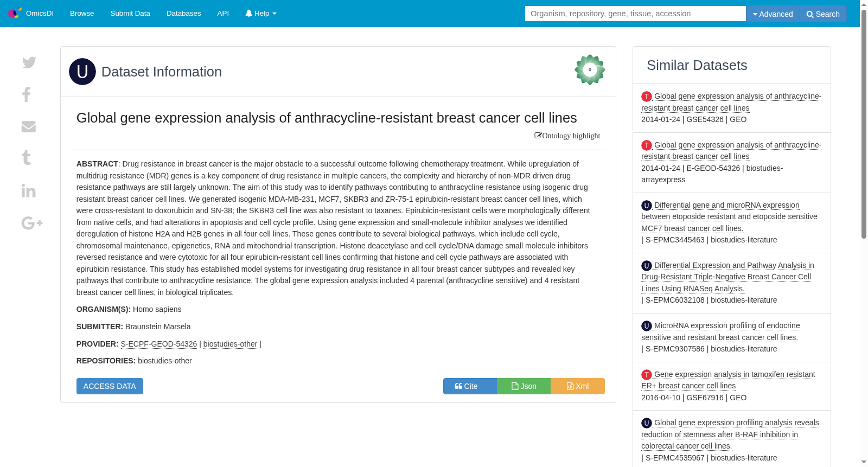Share dataset on LinkedIn
The height and width of the screenshot is (467, 868).
(x=29, y=190)
